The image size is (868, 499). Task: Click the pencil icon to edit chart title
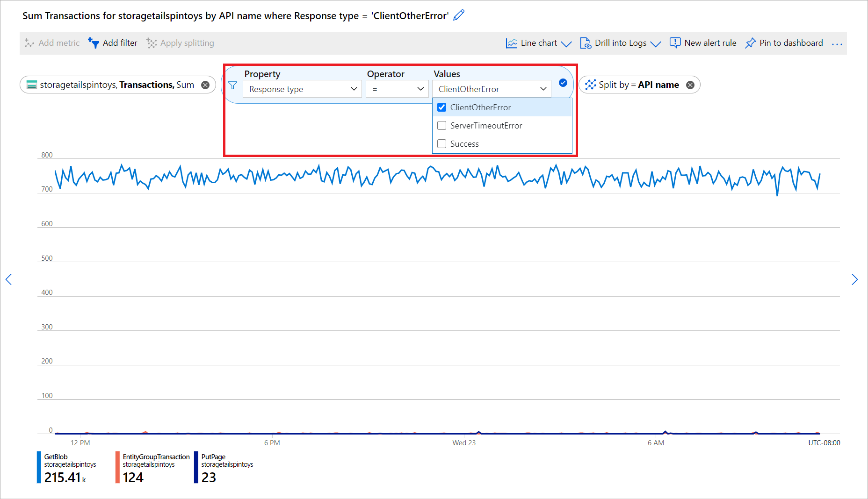click(x=459, y=15)
